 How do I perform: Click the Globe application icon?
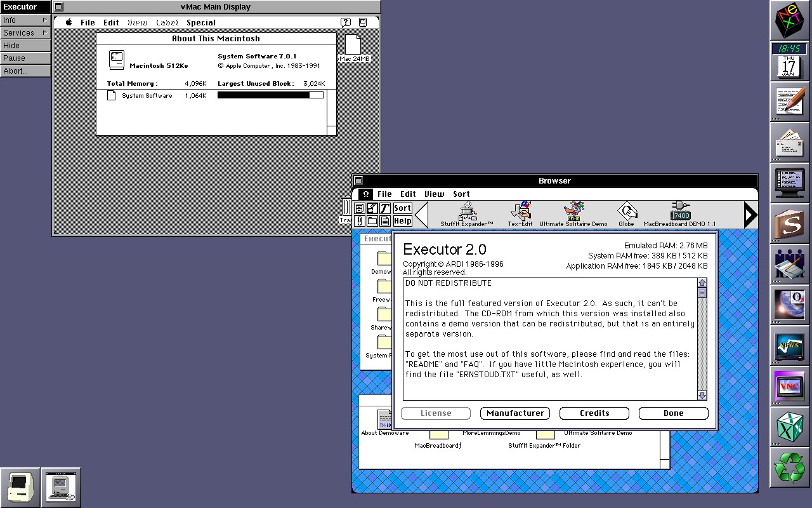626,211
